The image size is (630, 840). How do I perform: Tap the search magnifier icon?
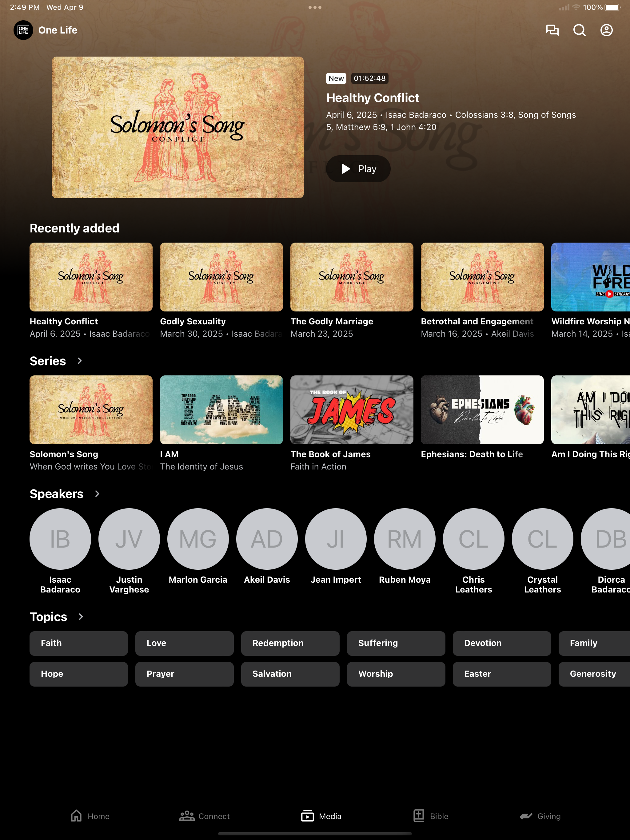579,30
